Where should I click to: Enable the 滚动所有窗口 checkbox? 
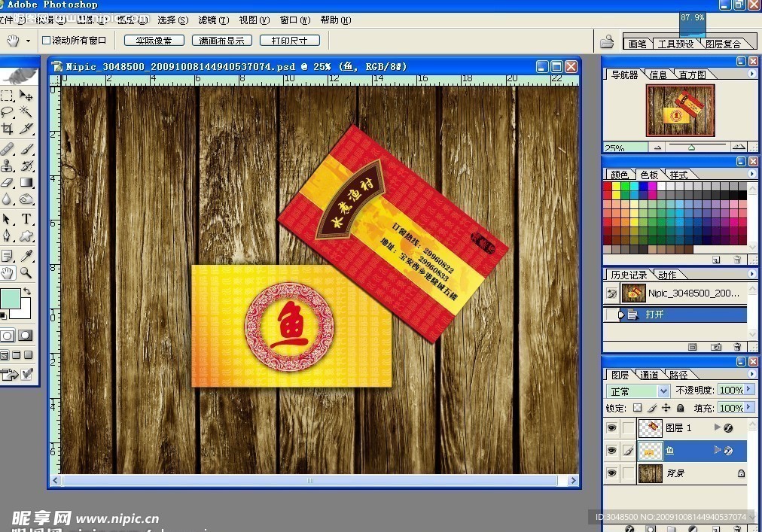tap(46, 41)
